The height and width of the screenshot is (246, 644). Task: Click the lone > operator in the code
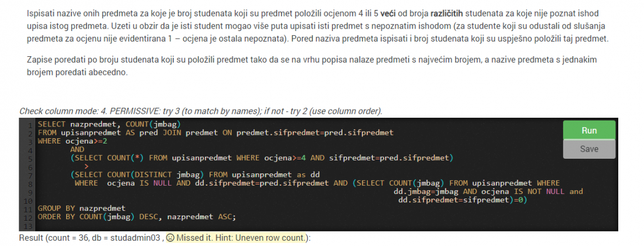86,166
